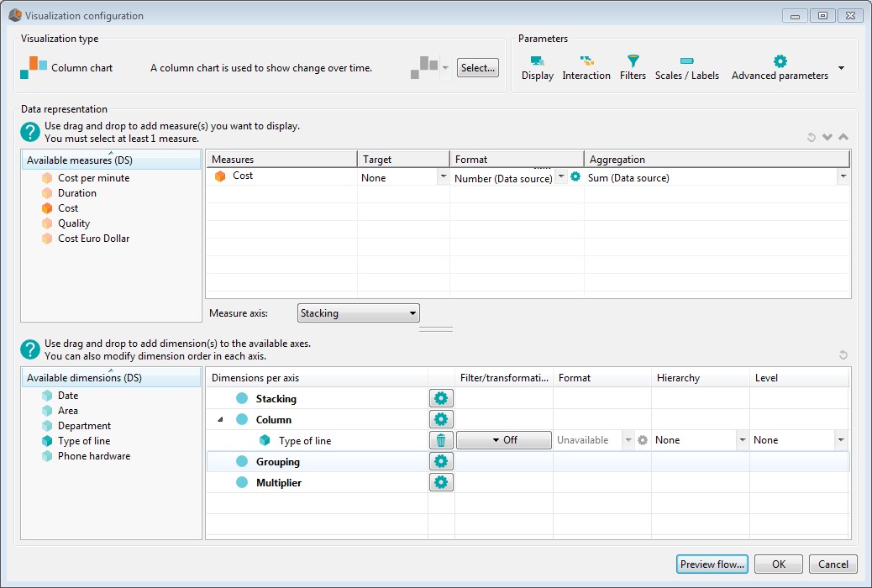
Task: Open settings gear for Column axis
Action: (x=441, y=419)
